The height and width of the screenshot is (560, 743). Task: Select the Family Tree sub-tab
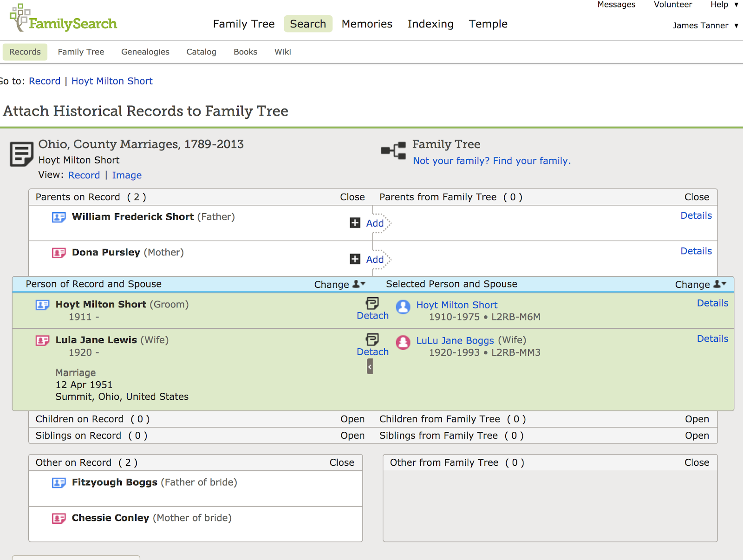[81, 52]
